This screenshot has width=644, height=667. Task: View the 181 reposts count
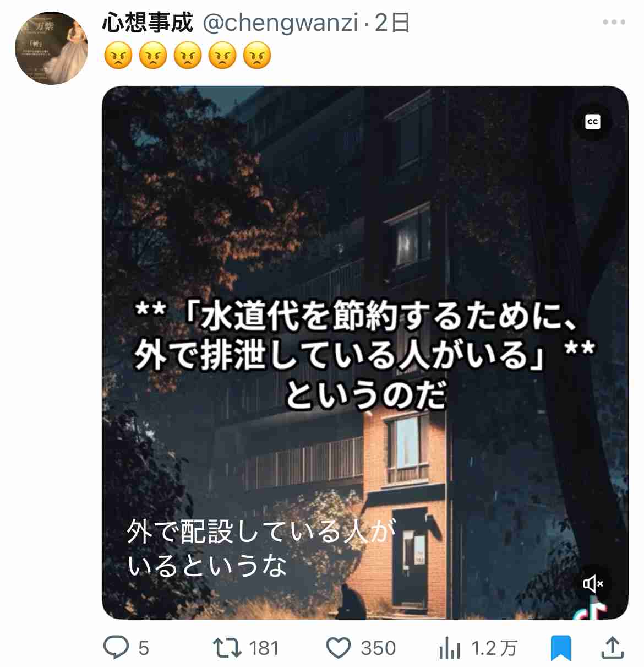coord(264,648)
